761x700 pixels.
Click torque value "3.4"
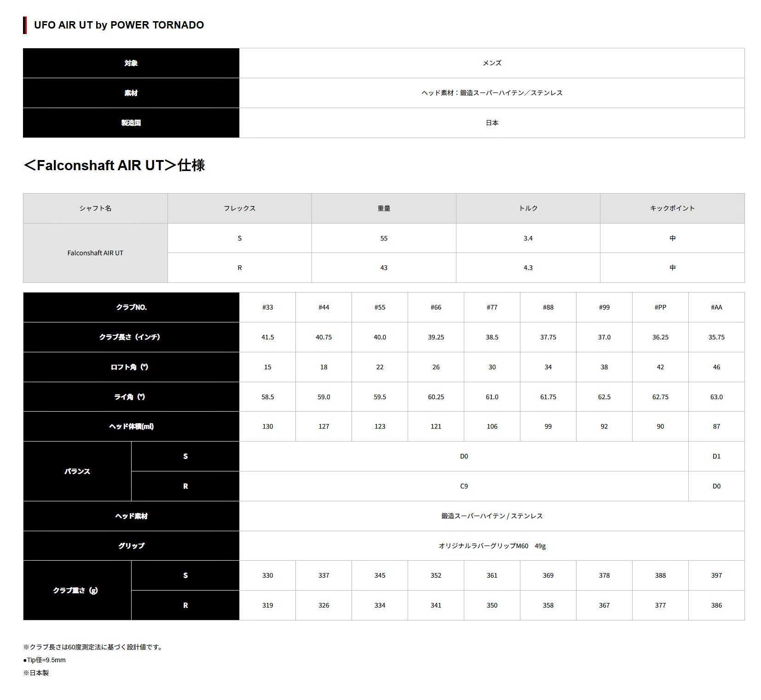(528, 238)
